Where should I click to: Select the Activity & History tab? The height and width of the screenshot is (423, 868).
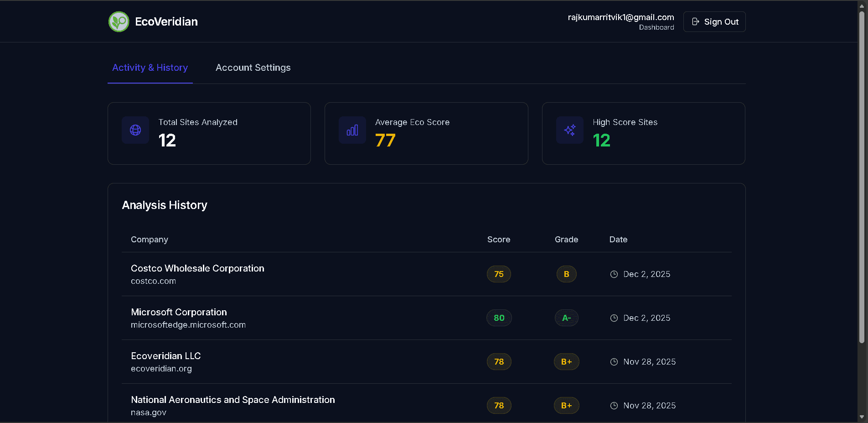click(150, 68)
